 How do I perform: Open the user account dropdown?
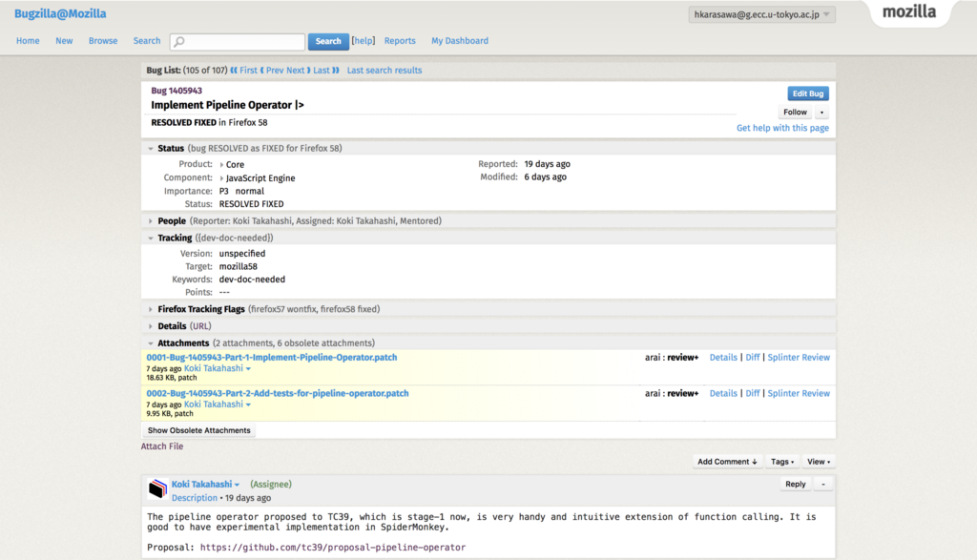click(762, 14)
